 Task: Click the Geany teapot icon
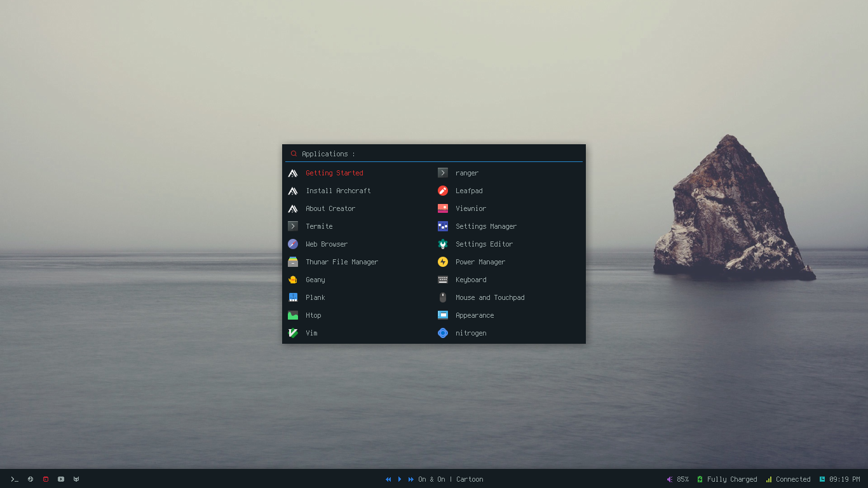coord(293,280)
